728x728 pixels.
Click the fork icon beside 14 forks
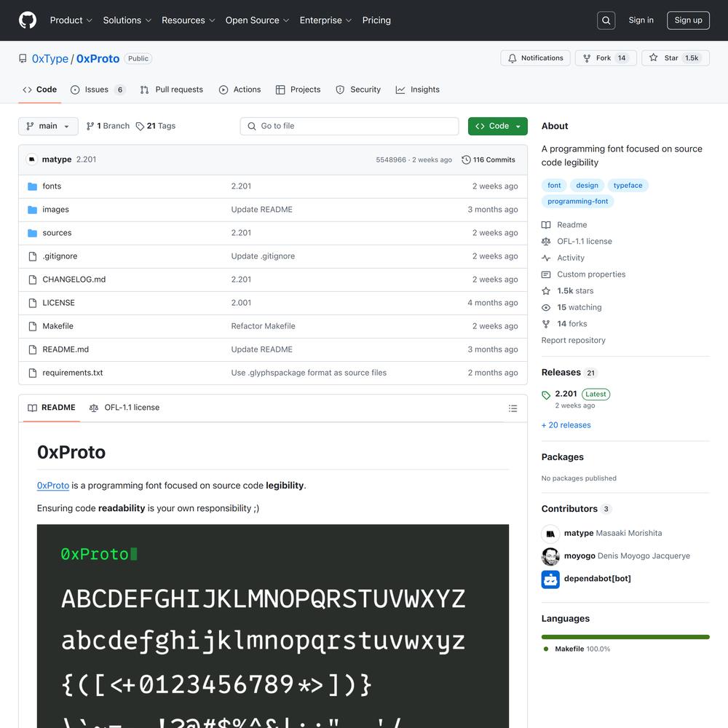pyautogui.click(x=546, y=324)
